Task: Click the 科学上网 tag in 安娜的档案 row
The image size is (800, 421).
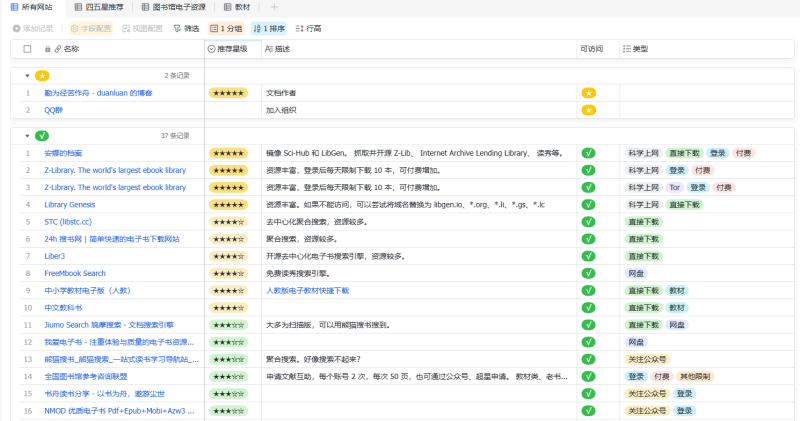Action: coord(643,153)
